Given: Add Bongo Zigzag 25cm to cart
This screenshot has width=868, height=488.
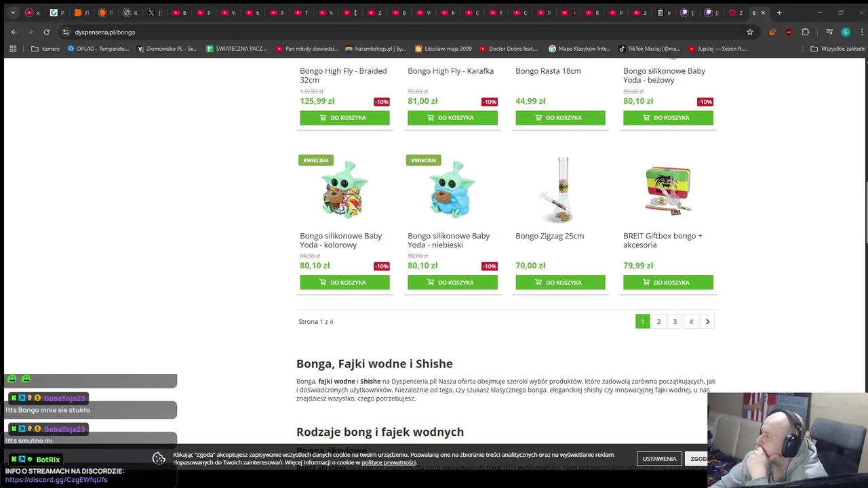Looking at the screenshot, I should [x=560, y=283].
